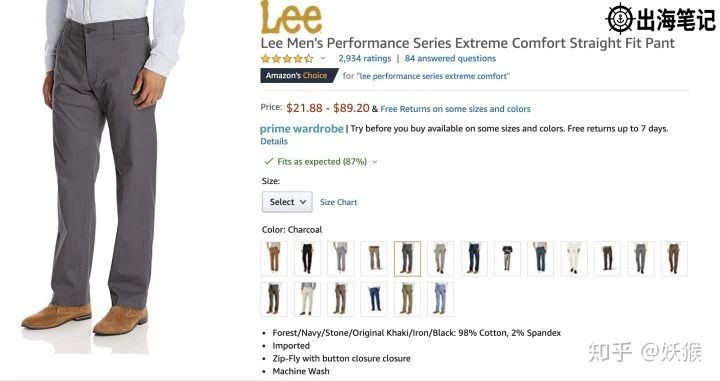
Task: Open the prime wardrobe Details link
Action: click(x=274, y=141)
